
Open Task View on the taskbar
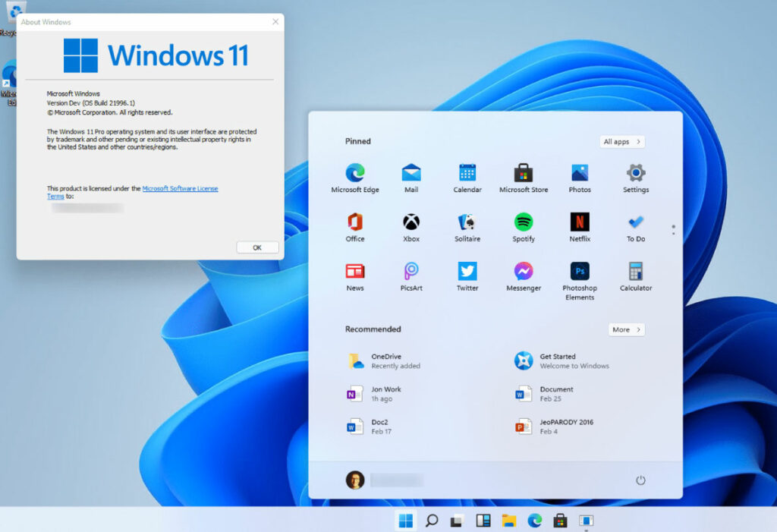[457, 521]
